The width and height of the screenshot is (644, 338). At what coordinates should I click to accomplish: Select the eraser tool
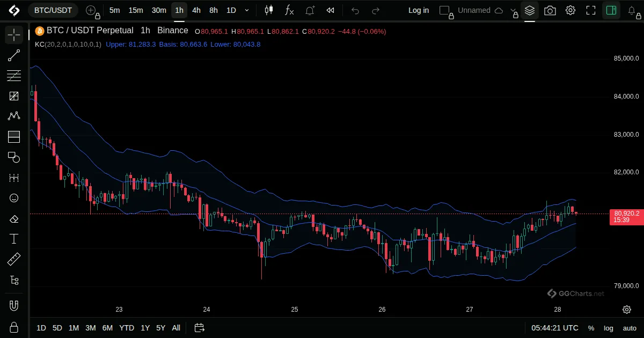tap(14, 218)
